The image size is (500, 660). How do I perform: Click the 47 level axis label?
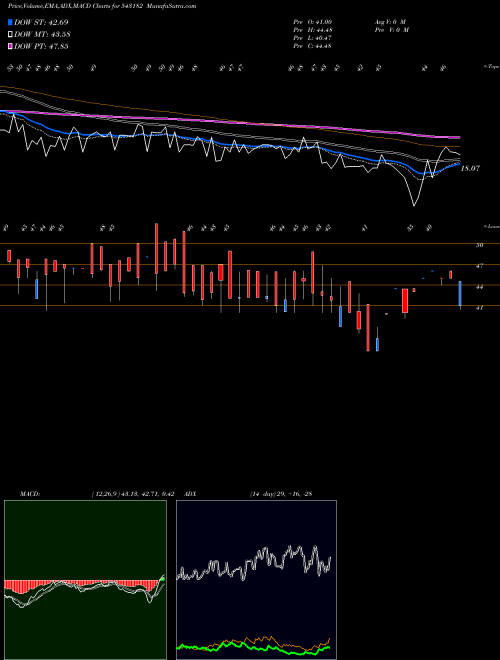pyautogui.click(x=479, y=266)
